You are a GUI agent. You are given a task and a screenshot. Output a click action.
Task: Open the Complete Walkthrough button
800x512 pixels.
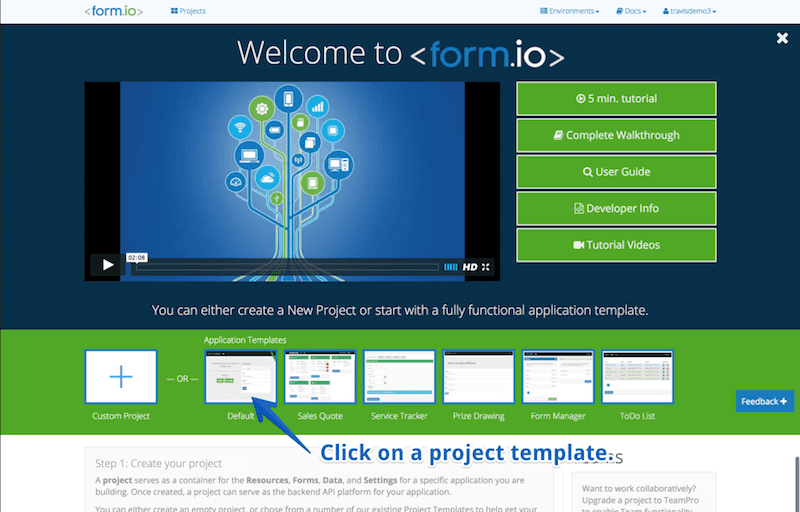[616, 135]
